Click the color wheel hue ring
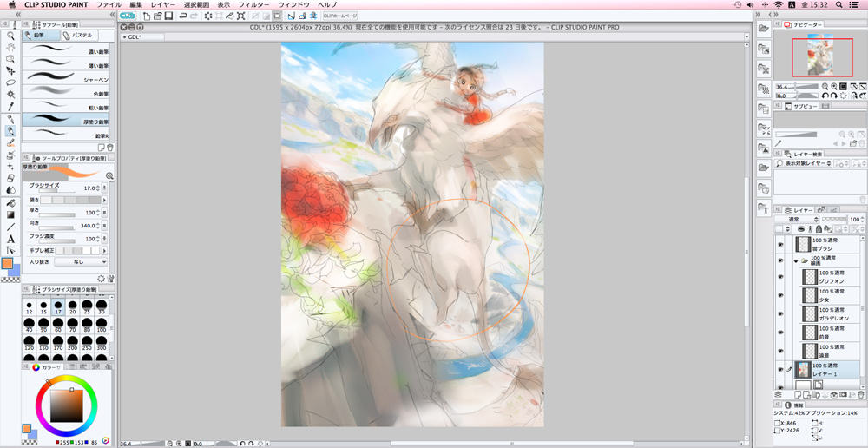Screen dimensions: 868x448 (x=67, y=379)
